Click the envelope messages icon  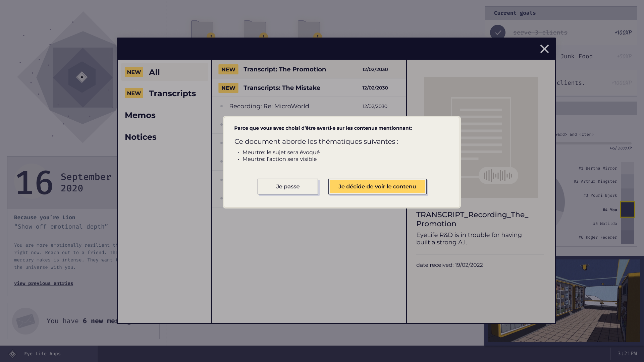point(25,321)
